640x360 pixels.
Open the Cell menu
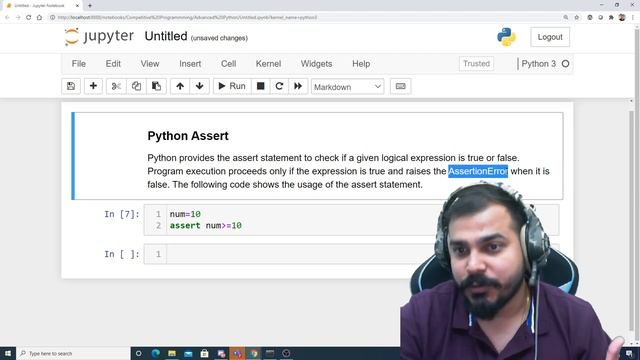pyautogui.click(x=229, y=64)
